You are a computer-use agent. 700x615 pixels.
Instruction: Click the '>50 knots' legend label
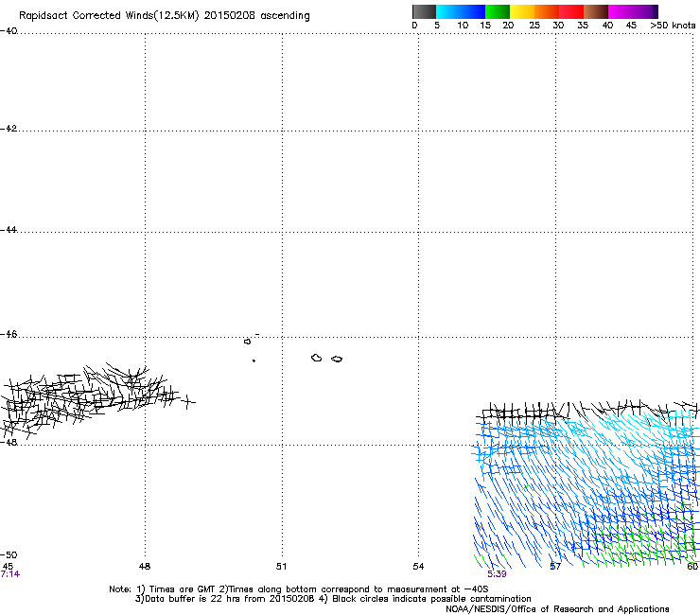pyautogui.click(x=673, y=26)
